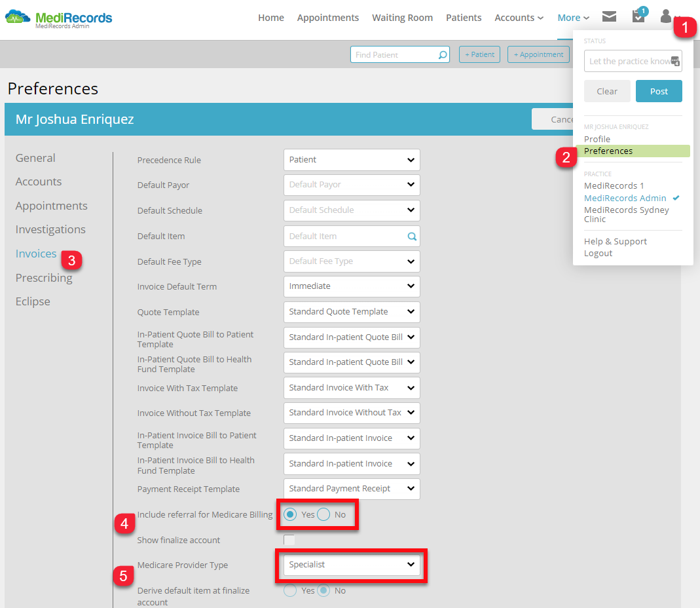Screen dimensions: 700x608
Task: Select Yes for Include referral for Medicare Billing
Action: click(290, 514)
